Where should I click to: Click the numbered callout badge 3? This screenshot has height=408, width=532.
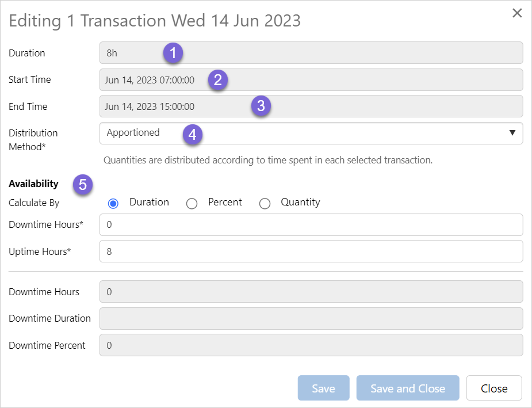[x=261, y=106]
